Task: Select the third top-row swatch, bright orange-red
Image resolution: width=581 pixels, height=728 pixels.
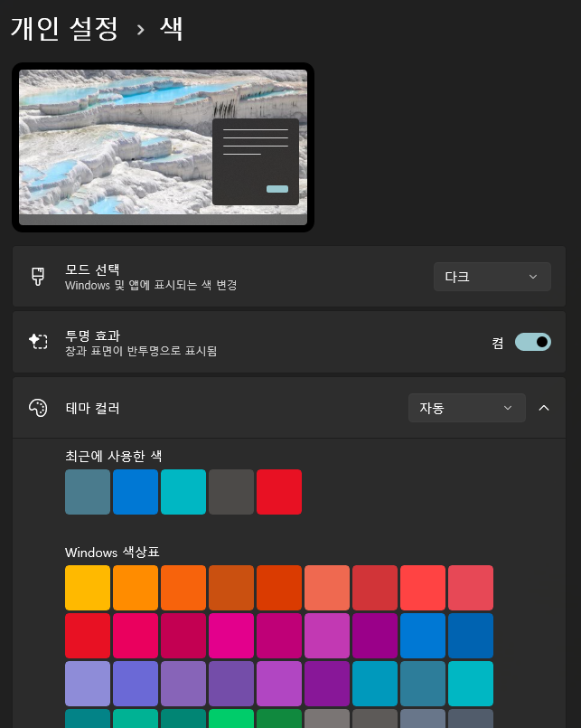Action: [x=183, y=588]
